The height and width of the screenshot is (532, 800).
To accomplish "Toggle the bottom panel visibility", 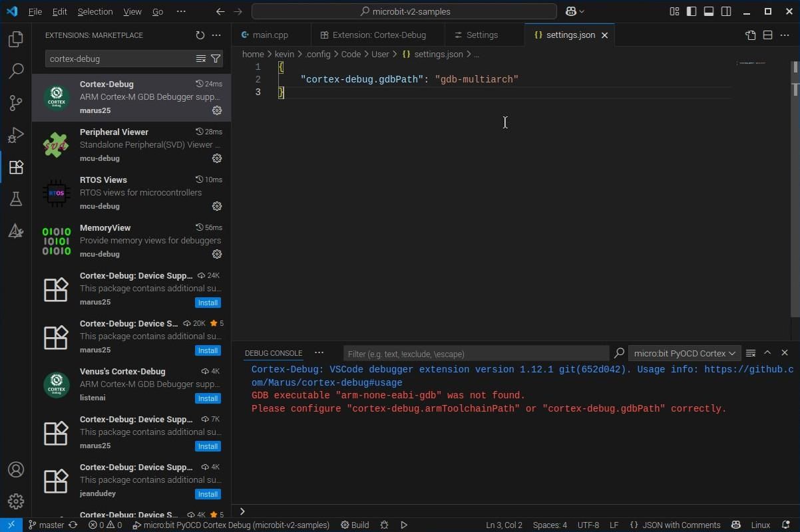I will click(x=709, y=11).
